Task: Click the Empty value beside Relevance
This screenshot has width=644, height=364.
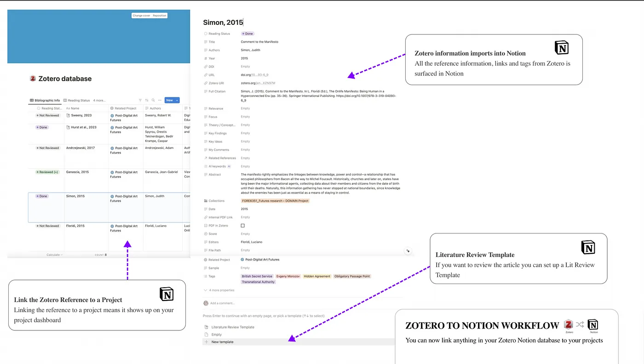Action: (245, 108)
